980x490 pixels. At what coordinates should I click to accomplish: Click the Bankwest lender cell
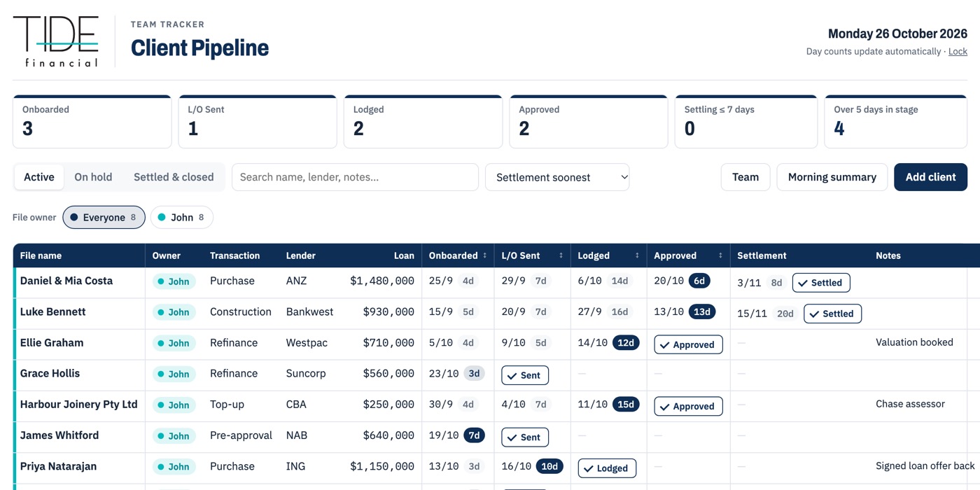309,311
